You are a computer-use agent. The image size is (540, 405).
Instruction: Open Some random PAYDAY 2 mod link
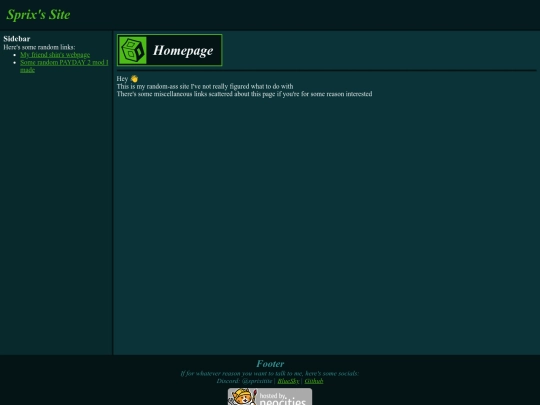pos(64,66)
